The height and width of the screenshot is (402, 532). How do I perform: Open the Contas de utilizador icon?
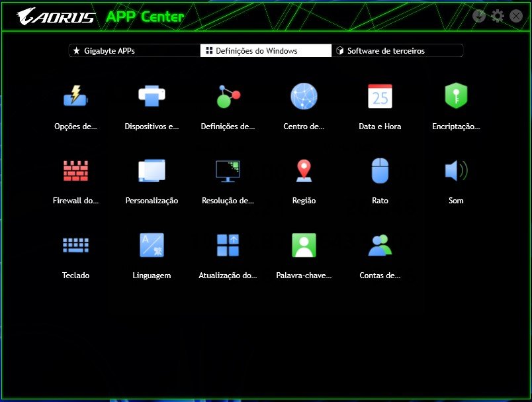(380, 245)
